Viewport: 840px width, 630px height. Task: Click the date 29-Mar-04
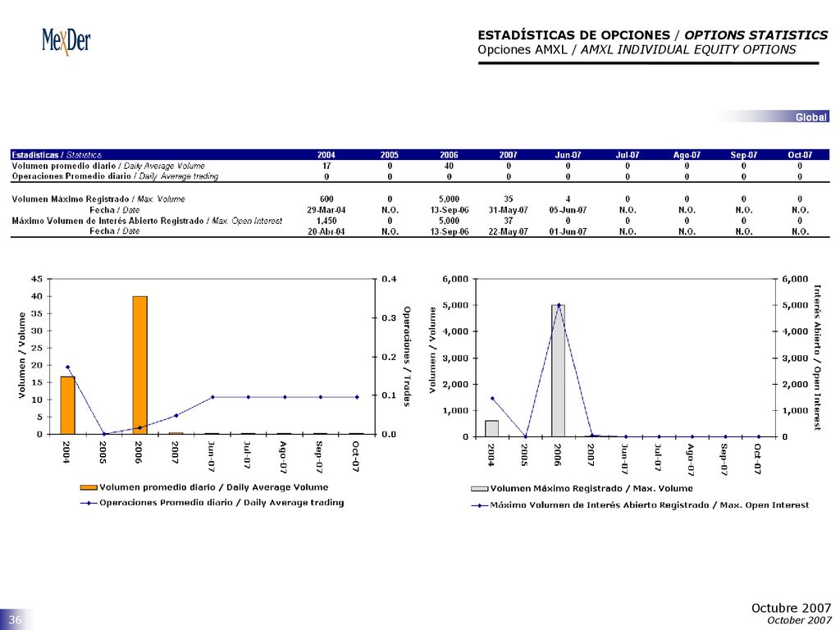pyautogui.click(x=326, y=210)
